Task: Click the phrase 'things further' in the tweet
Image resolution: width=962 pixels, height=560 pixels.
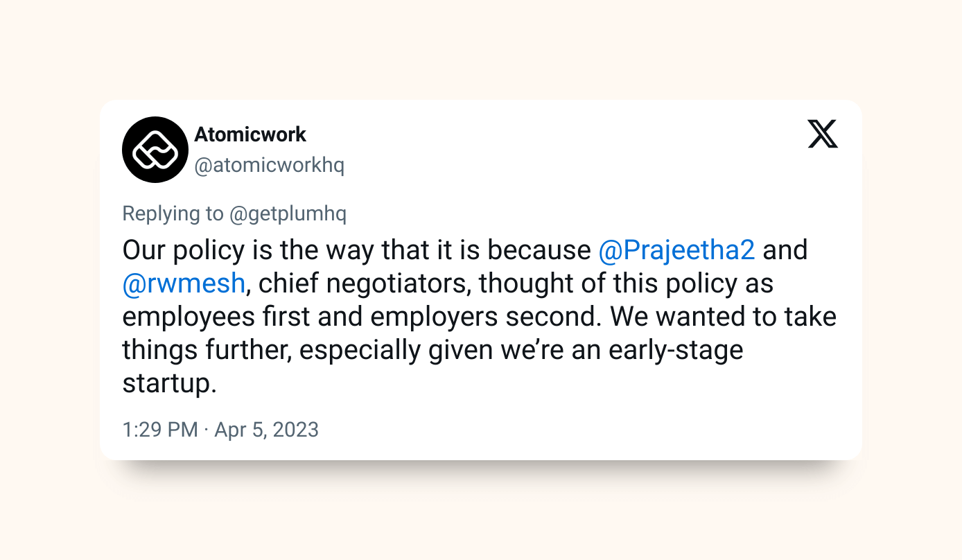Action: (x=206, y=350)
